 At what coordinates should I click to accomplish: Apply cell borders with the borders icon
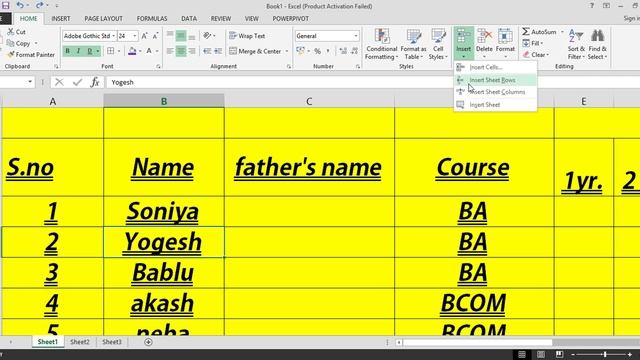pyautogui.click(x=111, y=51)
